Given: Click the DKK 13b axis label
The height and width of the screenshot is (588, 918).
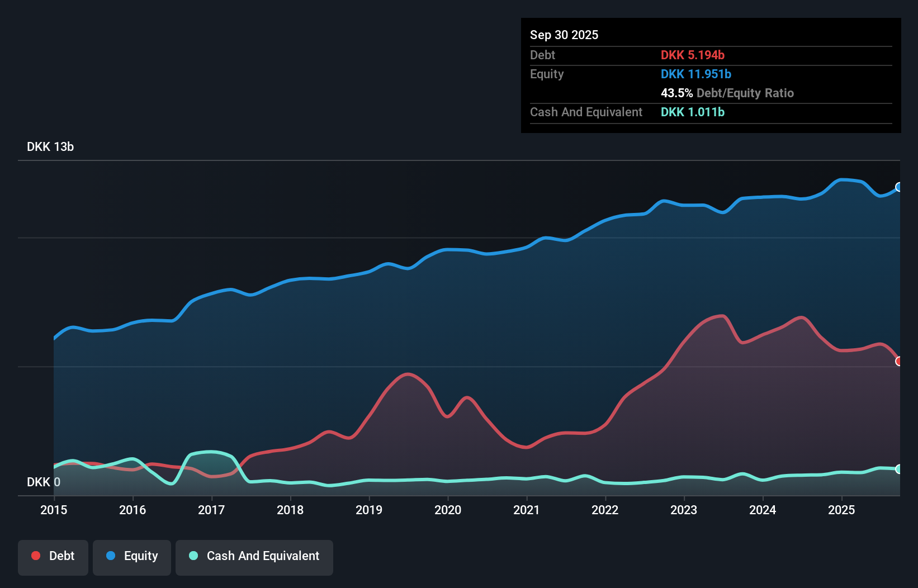Looking at the screenshot, I should tap(50, 146).
